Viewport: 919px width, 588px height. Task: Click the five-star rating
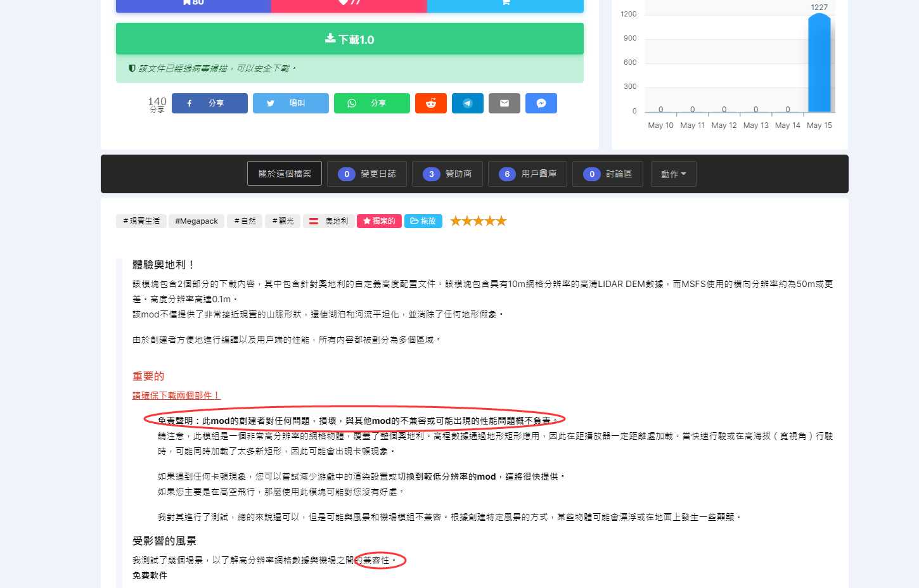479,221
